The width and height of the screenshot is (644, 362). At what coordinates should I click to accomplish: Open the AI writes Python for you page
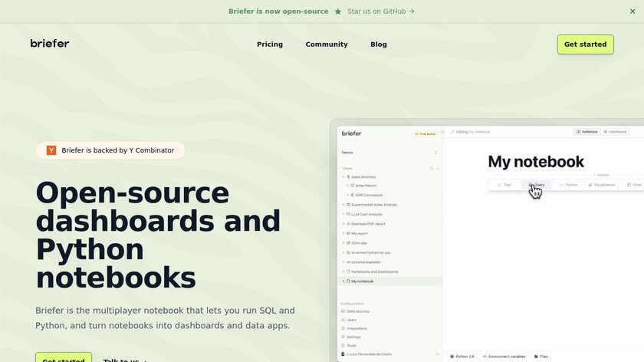click(371, 252)
